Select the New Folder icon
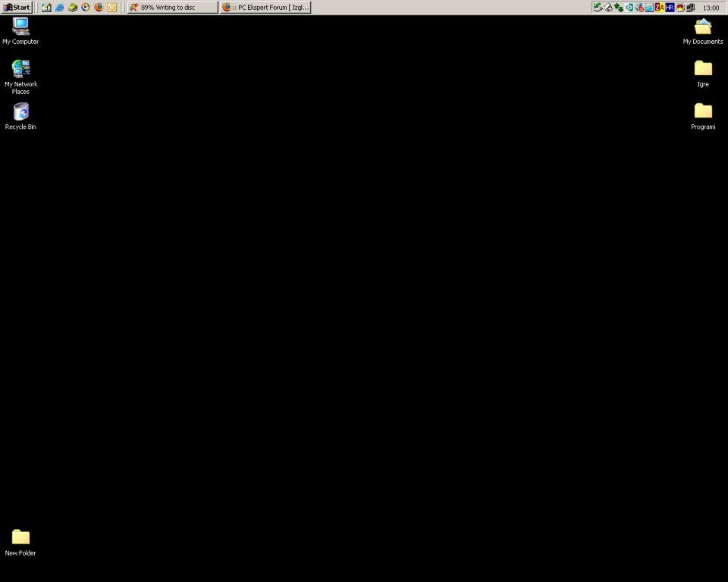The image size is (728, 582). pyautogui.click(x=20, y=543)
